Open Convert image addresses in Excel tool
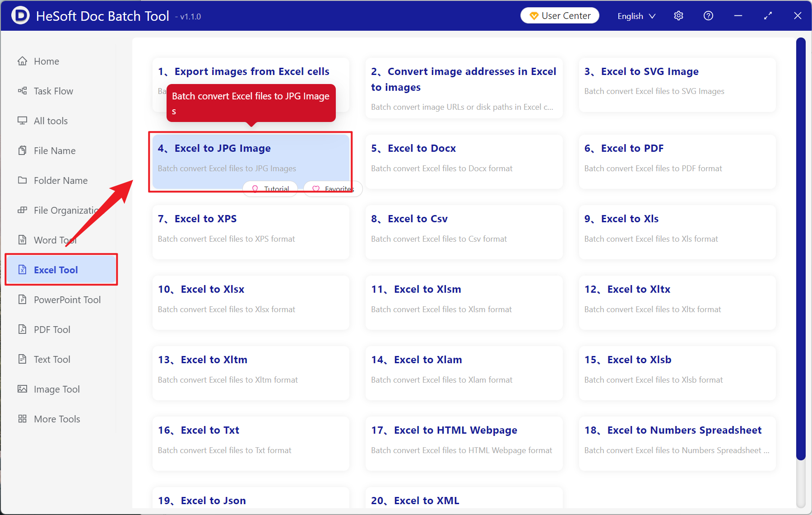812x515 pixels. point(464,88)
